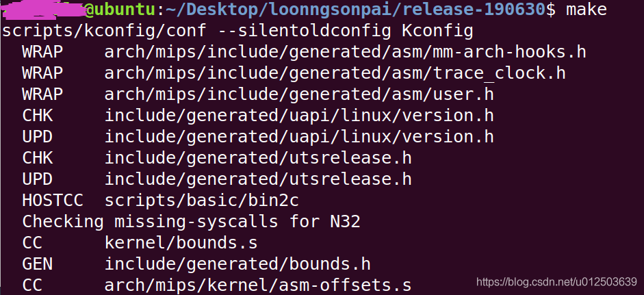Screen dimensions: 644x295
Task: Click the 'Checking missing-syscalls for N32' line
Action: (191, 222)
